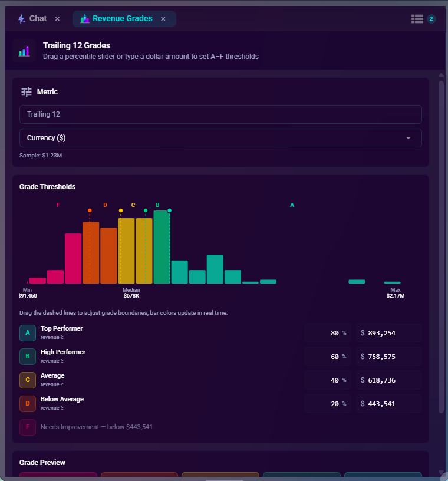Click the vertical scrollbar thumb
This screenshot has height=481, width=448.
pyautogui.click(x=441, y=247)
